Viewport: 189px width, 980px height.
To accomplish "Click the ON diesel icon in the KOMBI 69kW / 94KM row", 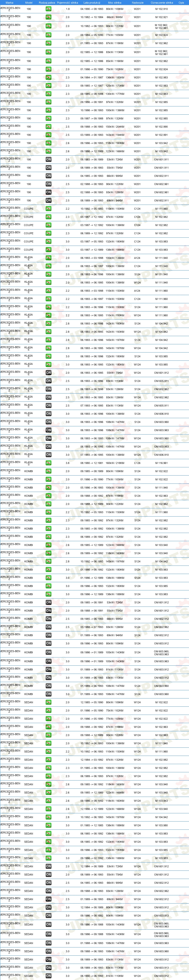I will pyautogui.click(x=48, y=635).
